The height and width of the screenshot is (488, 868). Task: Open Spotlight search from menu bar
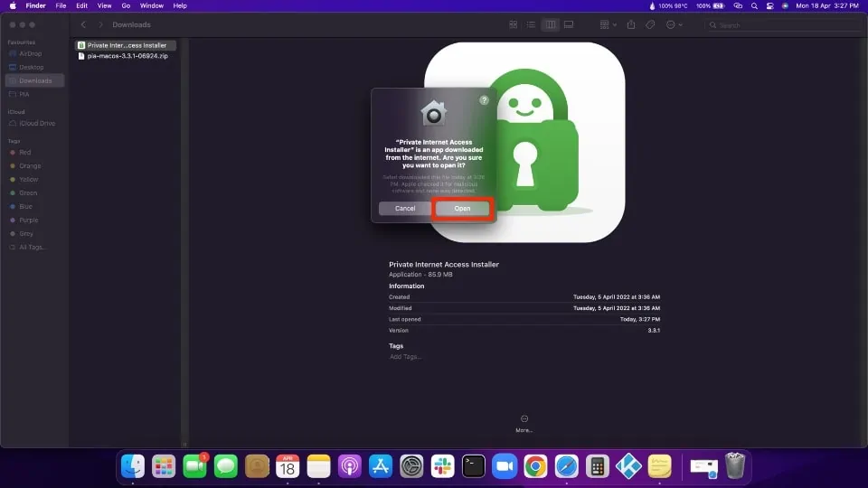click(x=754, y=5)
